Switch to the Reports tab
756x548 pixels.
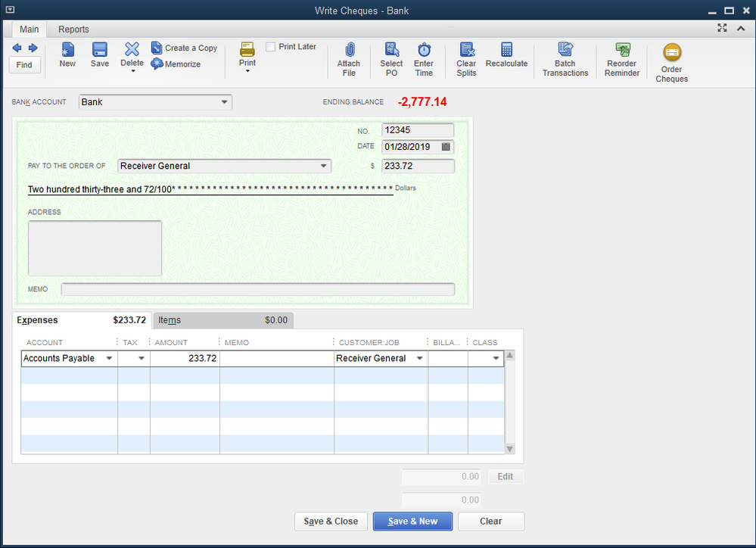point(73,29)
